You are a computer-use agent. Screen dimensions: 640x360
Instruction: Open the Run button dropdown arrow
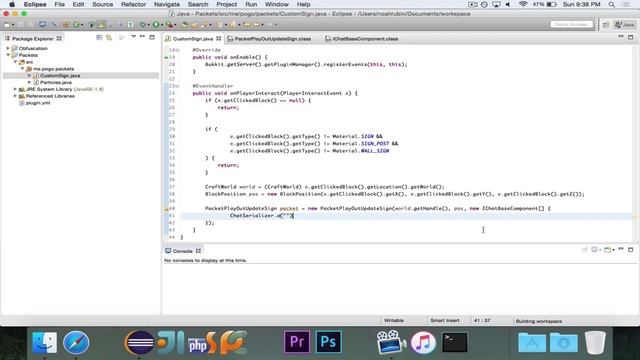(x=162, y=25)
